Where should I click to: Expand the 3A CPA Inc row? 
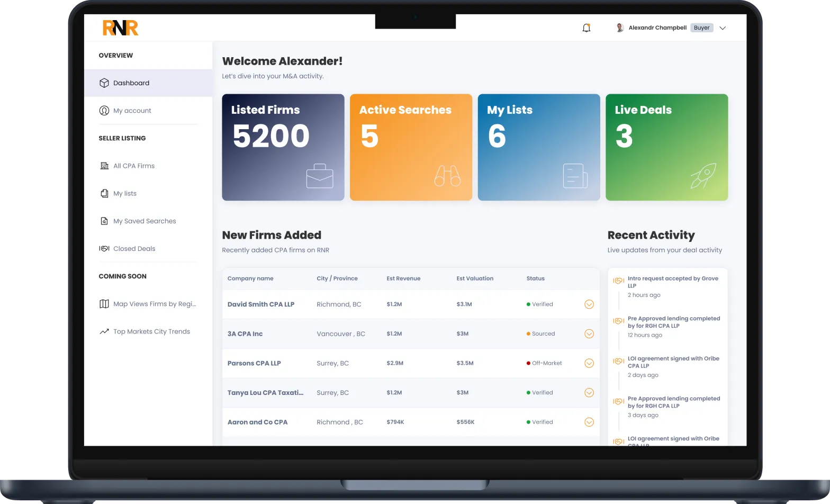pyautogui.click(x=589, y=334)
